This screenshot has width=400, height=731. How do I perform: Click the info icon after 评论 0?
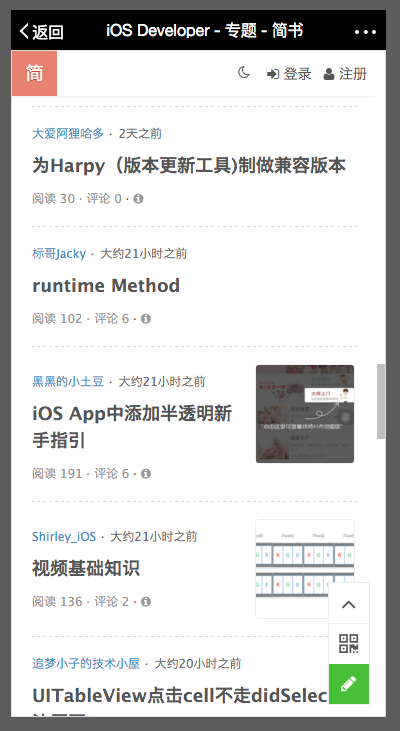[x=138, y=199]
